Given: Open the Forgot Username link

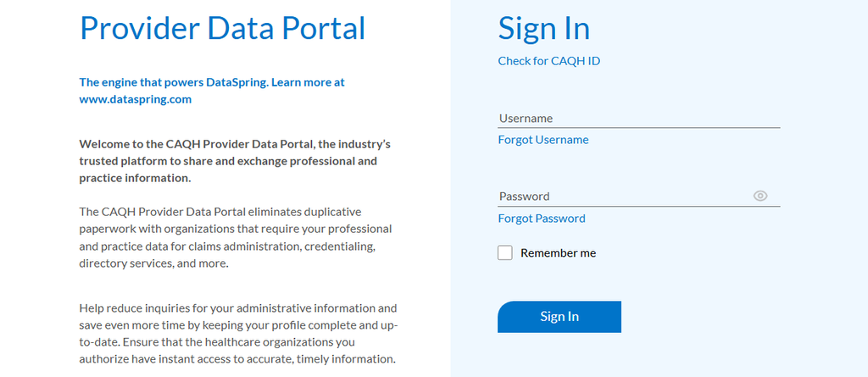Looking at the screenshot, I should pyautogui.click(x=543, y=140).
